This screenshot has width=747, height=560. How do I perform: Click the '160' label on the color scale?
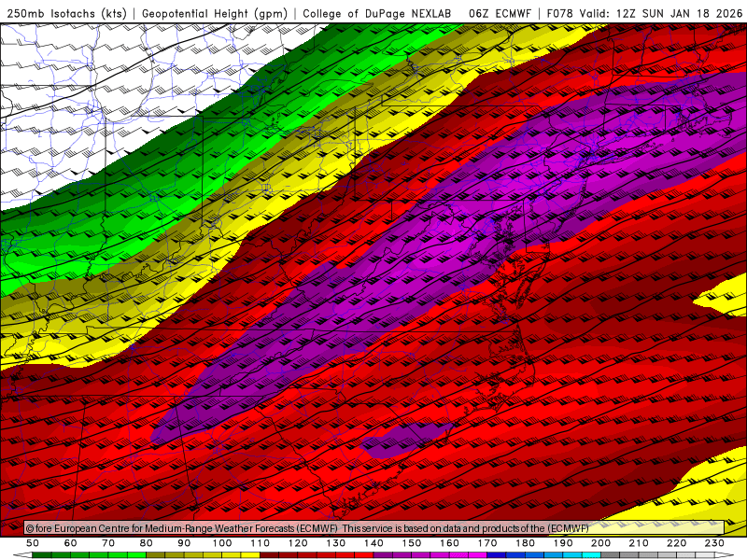point(449,543)
